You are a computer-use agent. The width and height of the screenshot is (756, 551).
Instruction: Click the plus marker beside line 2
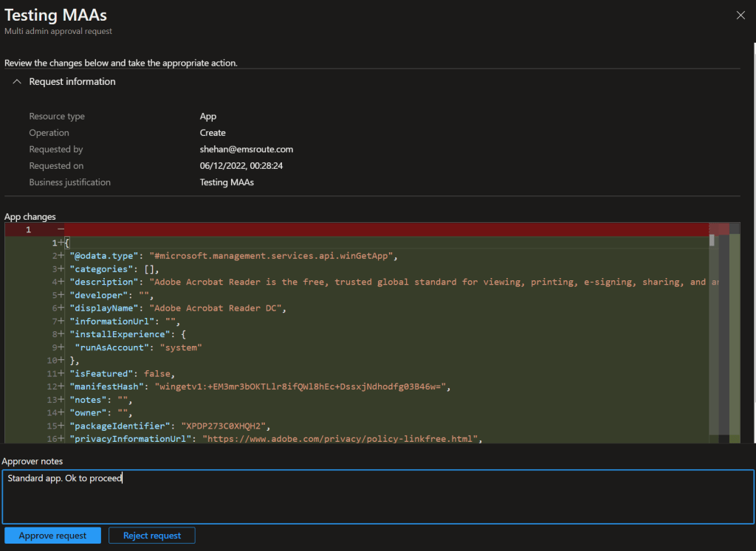(x=61, y=256)
